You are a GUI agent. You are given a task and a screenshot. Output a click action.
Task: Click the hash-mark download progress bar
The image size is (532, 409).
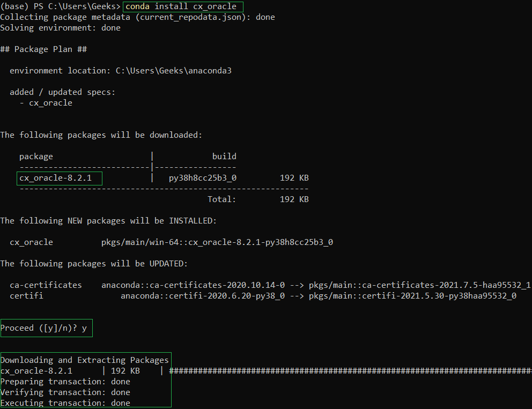click(x=351, y=371)
